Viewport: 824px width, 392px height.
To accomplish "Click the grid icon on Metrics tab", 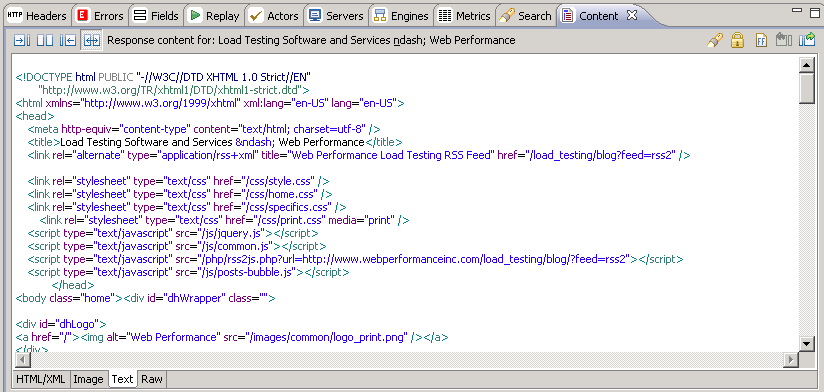I will coord(445,16).
